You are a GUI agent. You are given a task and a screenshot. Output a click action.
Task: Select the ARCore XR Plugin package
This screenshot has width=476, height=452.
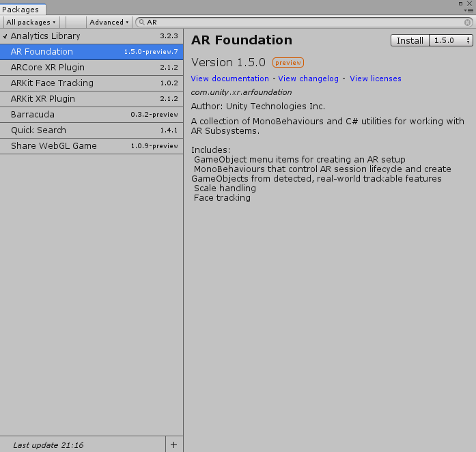(x=92, y=68)
